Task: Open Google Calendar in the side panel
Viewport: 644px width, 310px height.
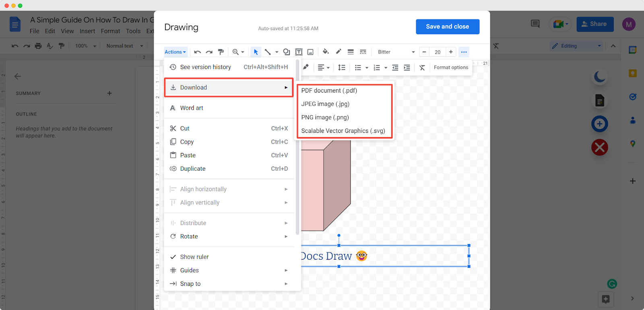Action: pyautogui.click(x=633, y=50)
